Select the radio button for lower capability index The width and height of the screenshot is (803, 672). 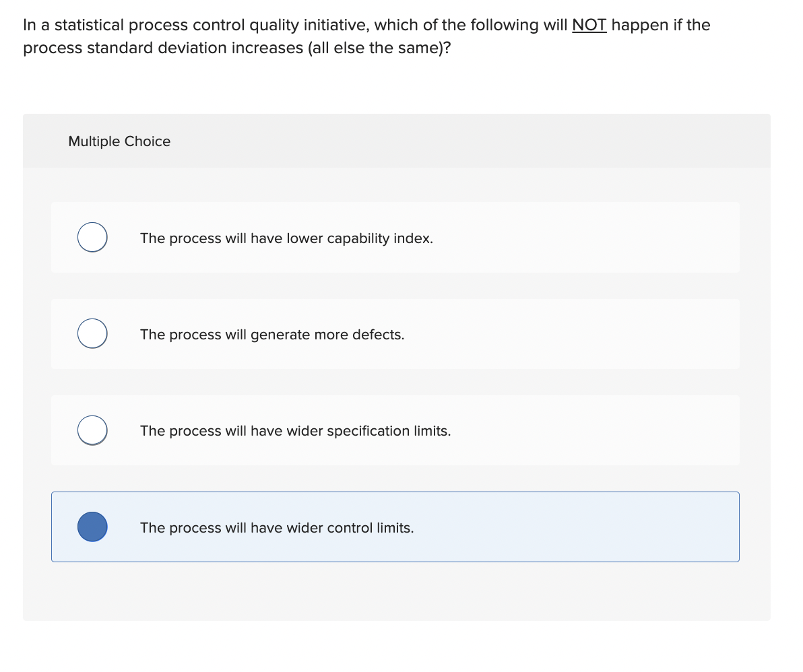tap(92, 237)
